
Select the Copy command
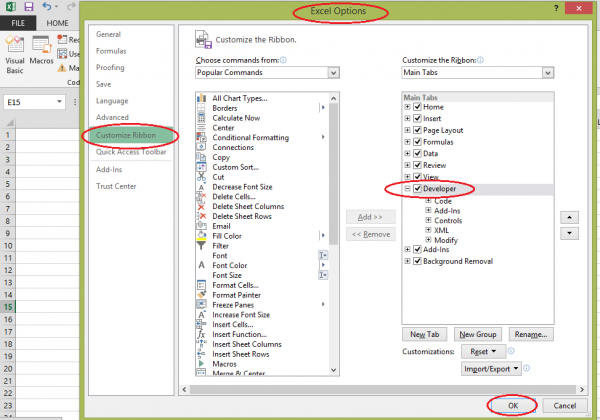(x=221, y=157)
